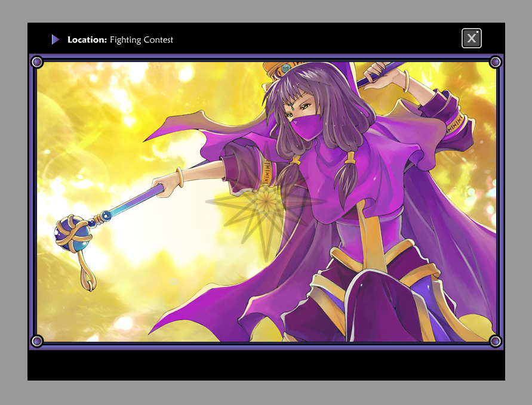This screenshot has width=532, height=405.
Task: Close the image lightbox with the X
Action: (x=471, y=38)
